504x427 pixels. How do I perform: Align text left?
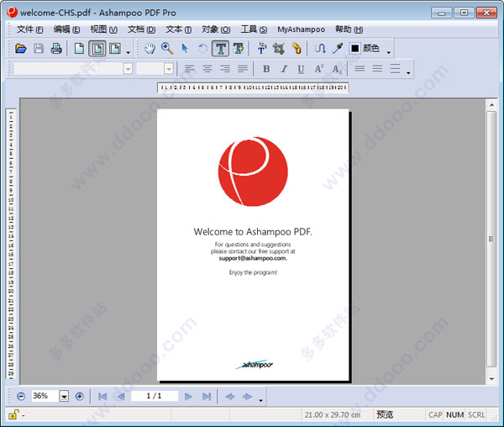[x=190, y=68]
